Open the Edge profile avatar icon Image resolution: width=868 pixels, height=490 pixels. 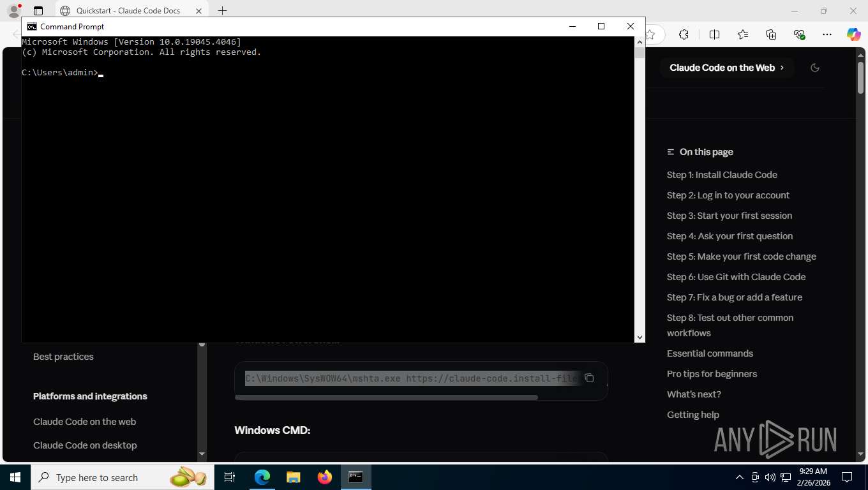(13, 11)
